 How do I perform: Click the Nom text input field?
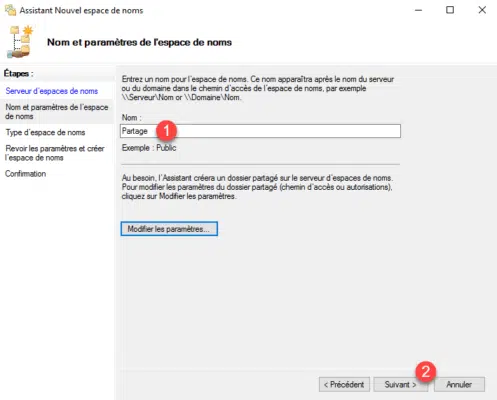tap(260, 131)
